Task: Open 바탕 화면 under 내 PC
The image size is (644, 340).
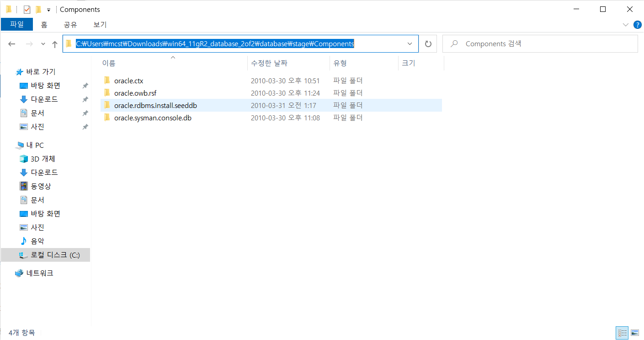Action: tap(46, 214)
